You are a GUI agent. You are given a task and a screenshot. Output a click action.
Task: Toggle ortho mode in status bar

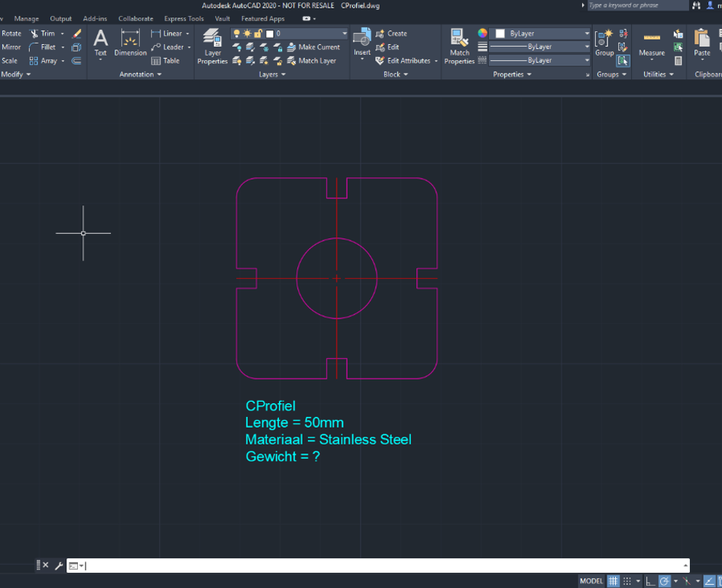[x=649, y=581]
